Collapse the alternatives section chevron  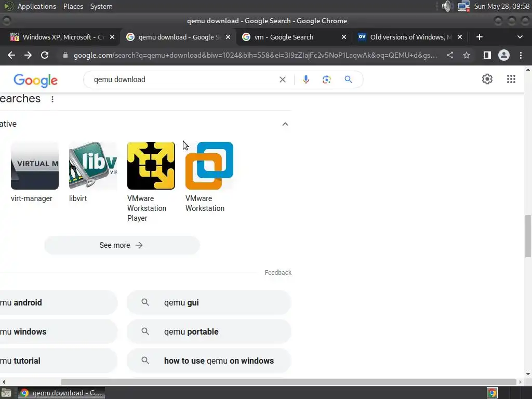tap(285, 124)
